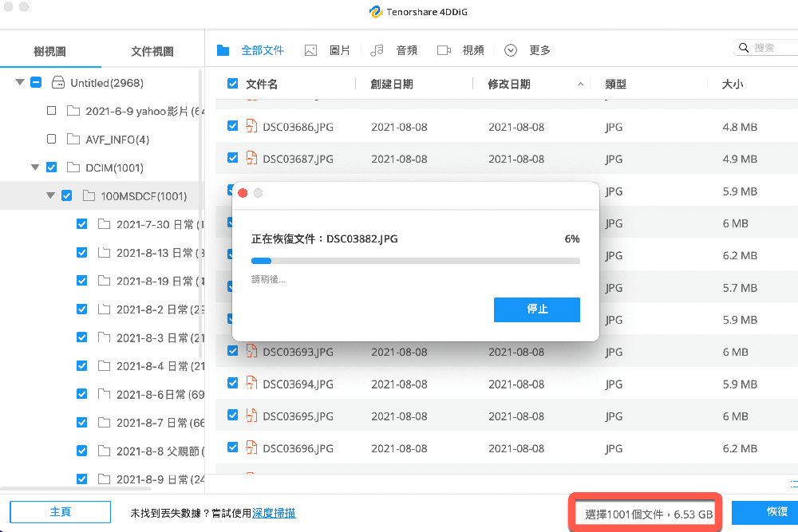798x532 pixels.
Task: Select the 圖片 image filter icon
Action: 310,49
